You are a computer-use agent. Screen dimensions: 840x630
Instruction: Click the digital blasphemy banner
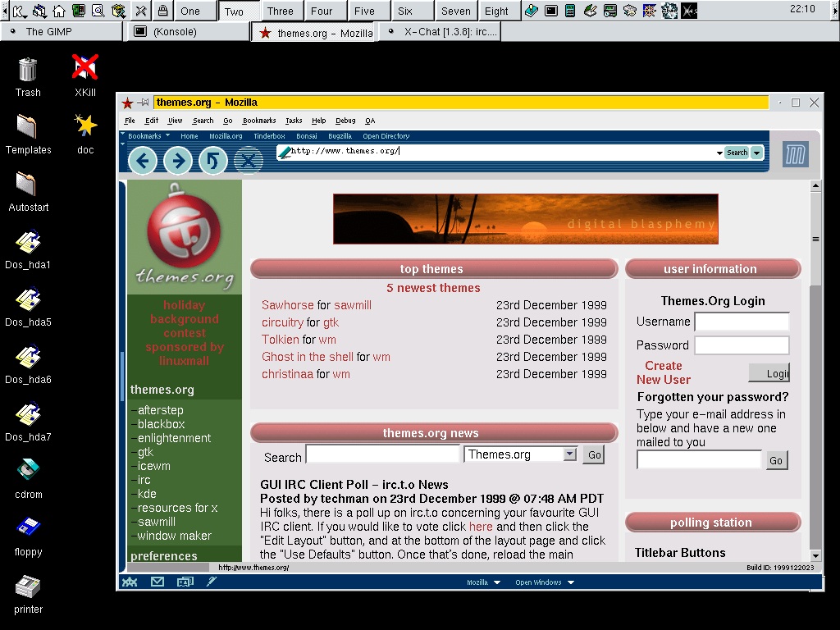pyautogui.click(x=526, y=219)
